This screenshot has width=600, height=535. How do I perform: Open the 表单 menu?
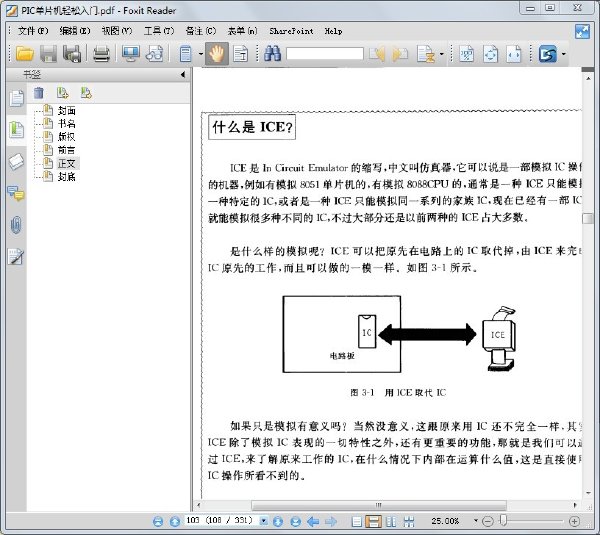click(242, 31)
